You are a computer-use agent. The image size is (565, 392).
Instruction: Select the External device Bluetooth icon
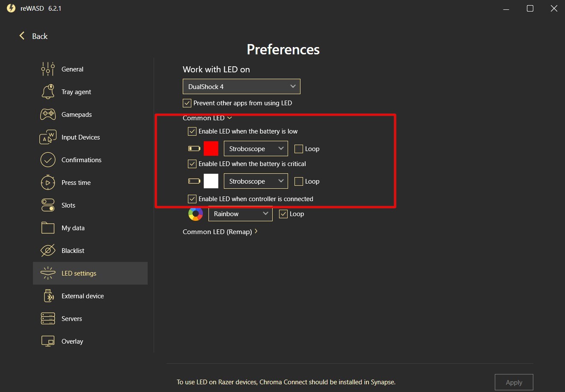point(48,296)
